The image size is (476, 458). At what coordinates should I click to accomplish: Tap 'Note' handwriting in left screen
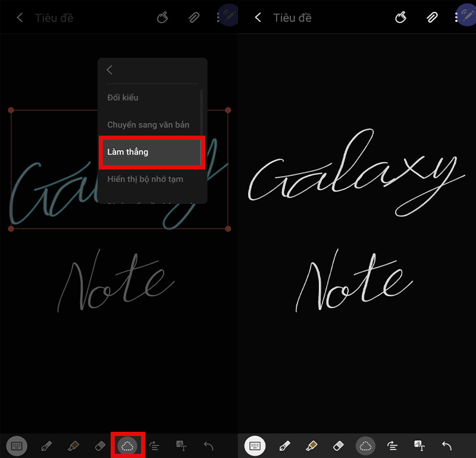(115, 281)
